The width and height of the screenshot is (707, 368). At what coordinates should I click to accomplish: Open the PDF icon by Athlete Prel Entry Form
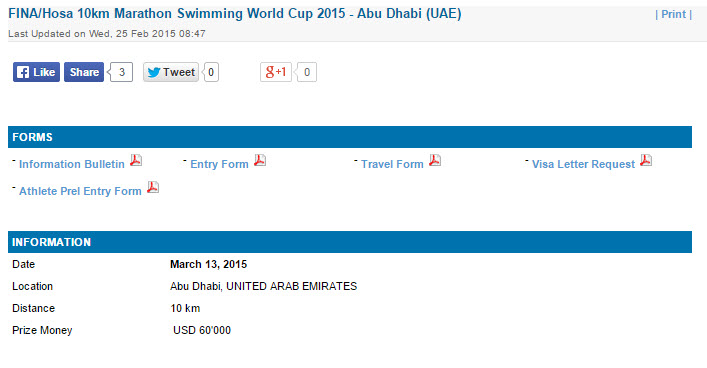(x=153, y=187)
